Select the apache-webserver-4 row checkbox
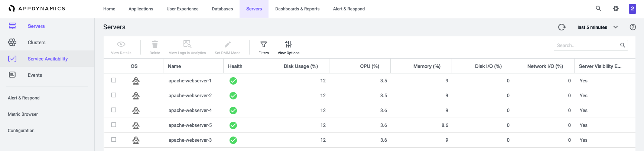 click(114, 110)
